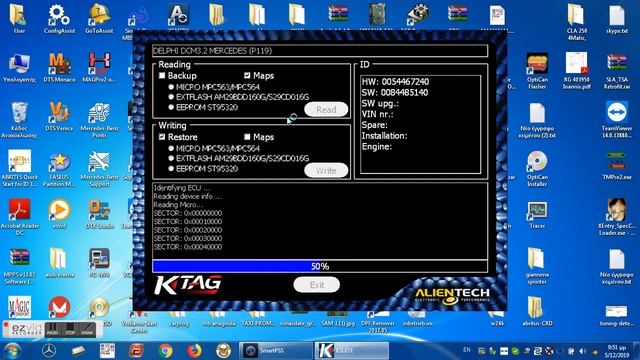
Task: Click the DELPHI DCM3.2 MERCEDES title field
Action: (x=320, y=51)
